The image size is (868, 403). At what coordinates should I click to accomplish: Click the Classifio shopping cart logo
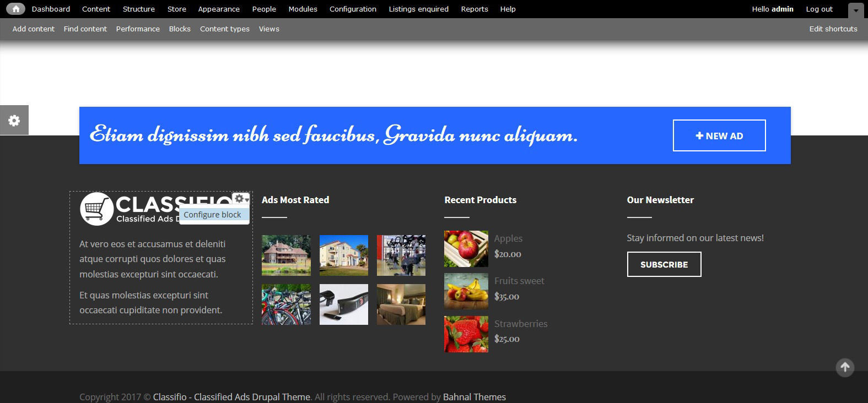tap(97, 209)
